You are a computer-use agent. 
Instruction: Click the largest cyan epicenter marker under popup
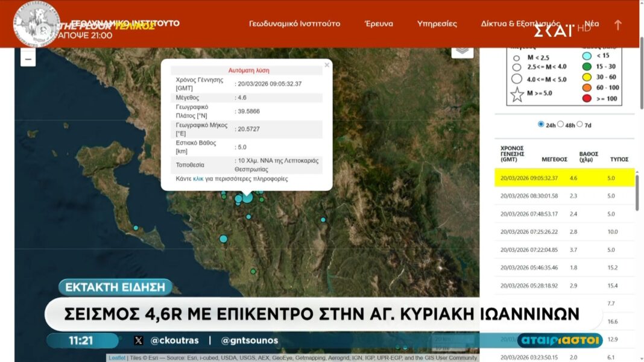coord(247,197)
